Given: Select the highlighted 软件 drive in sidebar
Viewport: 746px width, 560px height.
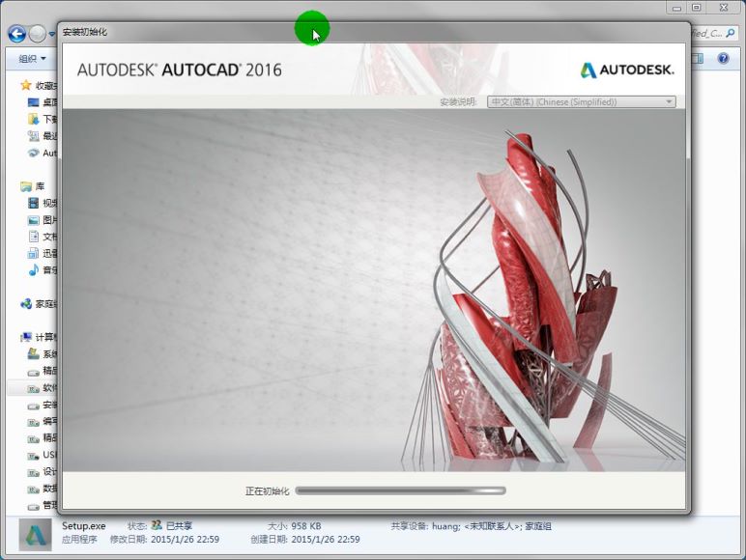Looking at the screenshot, I should click(x=32, y=388).
